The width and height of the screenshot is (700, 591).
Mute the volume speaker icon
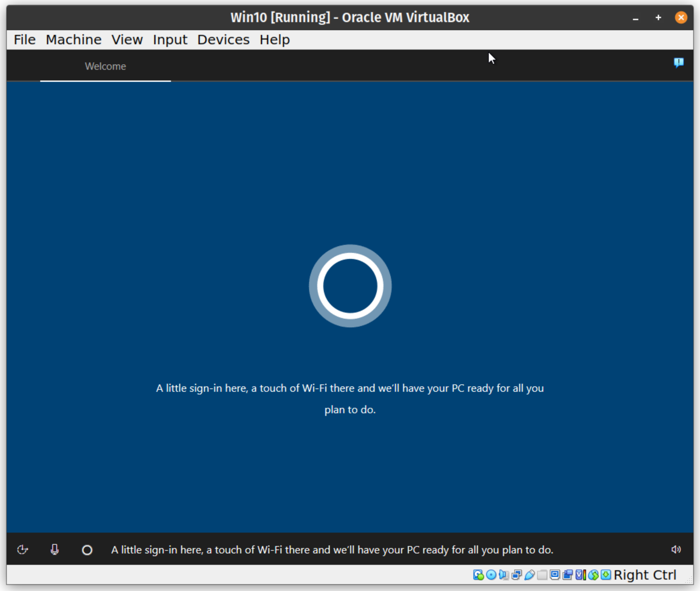coord(676,549)
